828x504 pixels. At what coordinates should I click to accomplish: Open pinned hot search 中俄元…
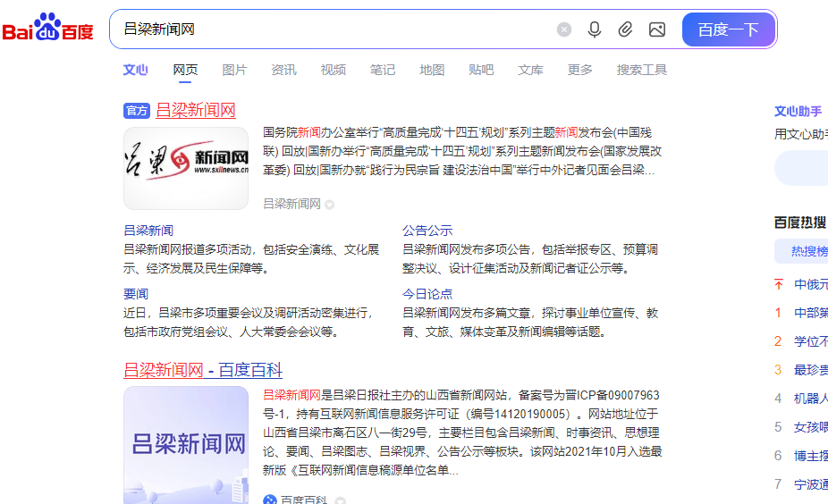pos(811,284)
